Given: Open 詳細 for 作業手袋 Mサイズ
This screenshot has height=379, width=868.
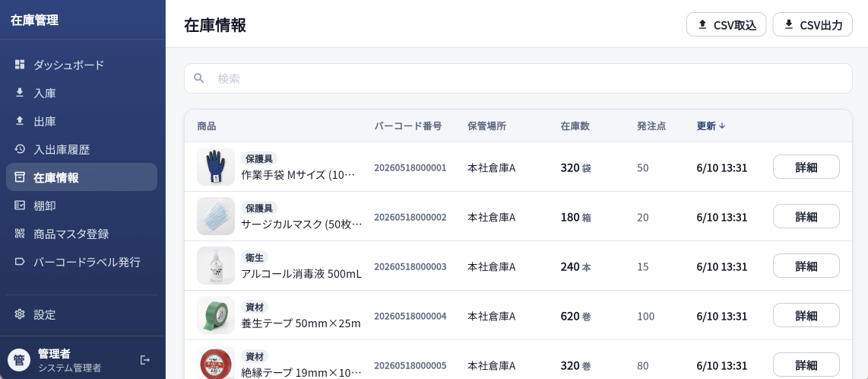Looking at the screenshot, I should (x=806, y=167).
